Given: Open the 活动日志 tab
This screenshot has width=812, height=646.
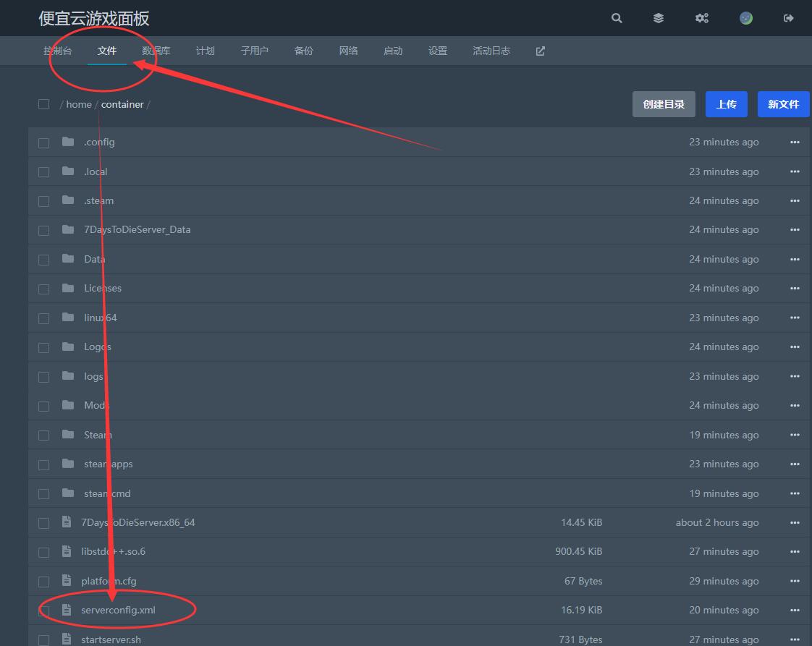Looking at the screenshot, I should [491, 51].
